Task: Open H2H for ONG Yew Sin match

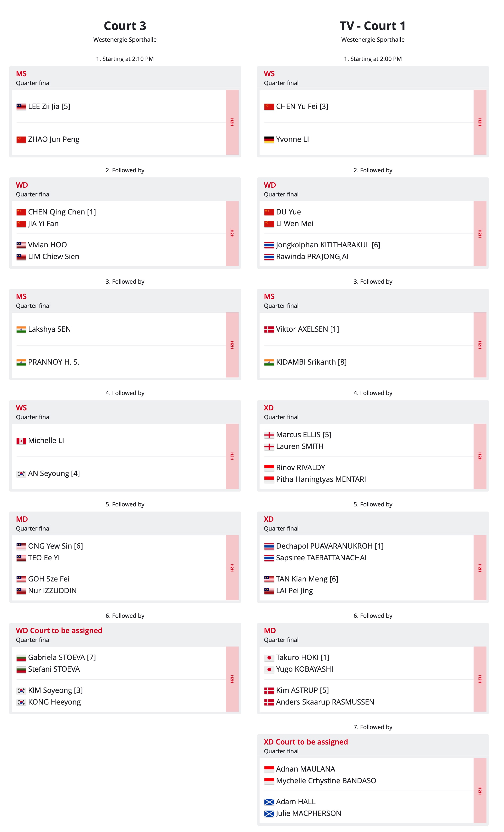Action: pos(232,568)
